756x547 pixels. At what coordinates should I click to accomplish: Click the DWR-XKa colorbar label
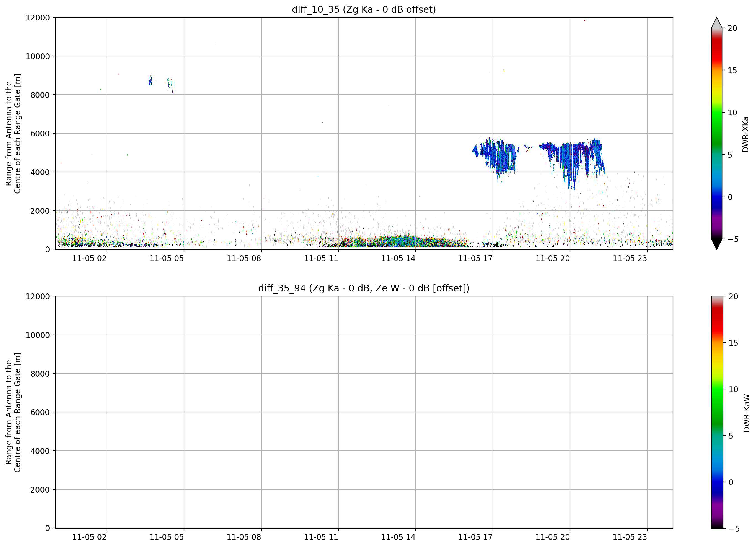click(746, 134)
